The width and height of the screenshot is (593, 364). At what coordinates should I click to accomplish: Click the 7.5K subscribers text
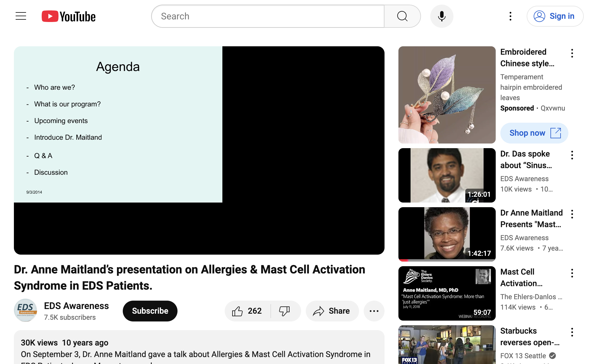[x=70, y=317]
